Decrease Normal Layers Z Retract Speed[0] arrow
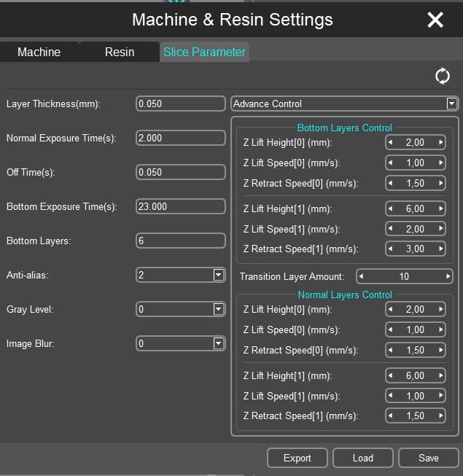The image size is (463, 476). (x=390, y=351)
